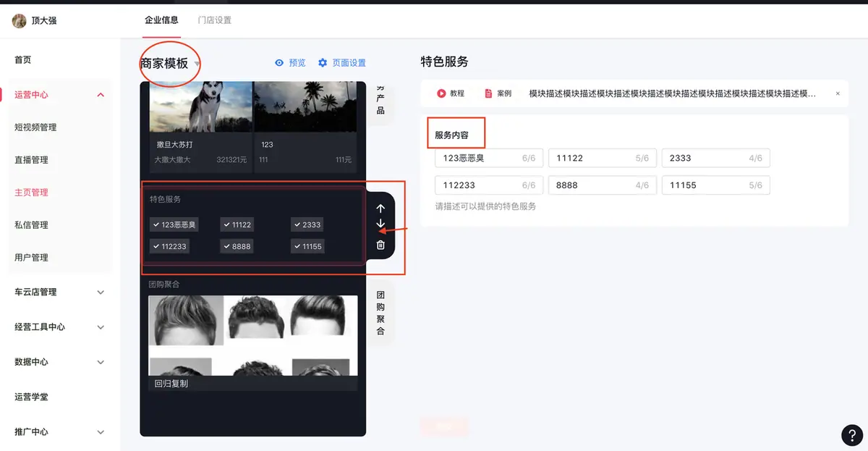Move 特色服务 module up with arrow

[380, 208]
